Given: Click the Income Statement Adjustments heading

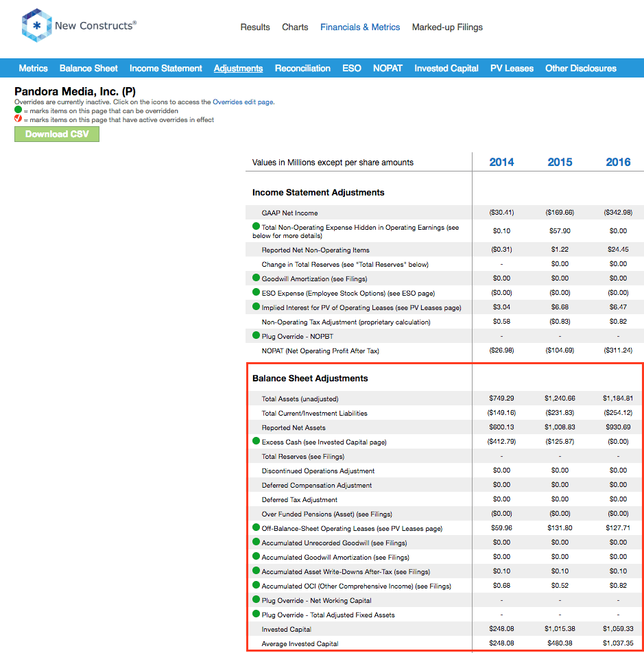Looking at the screenshot, I should pyautogui.click(x=318, y=192).
